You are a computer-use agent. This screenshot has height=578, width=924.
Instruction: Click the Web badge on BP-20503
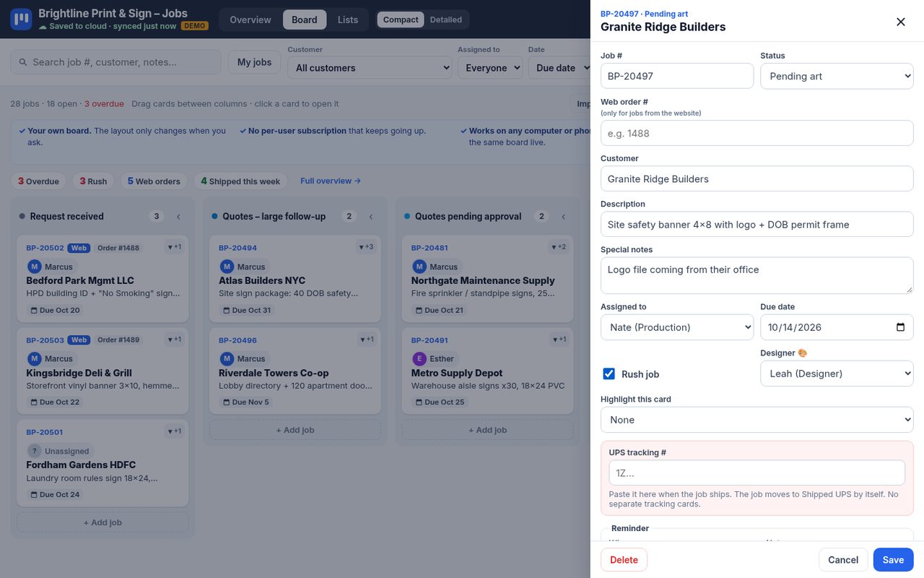click(x=79, y=340)
